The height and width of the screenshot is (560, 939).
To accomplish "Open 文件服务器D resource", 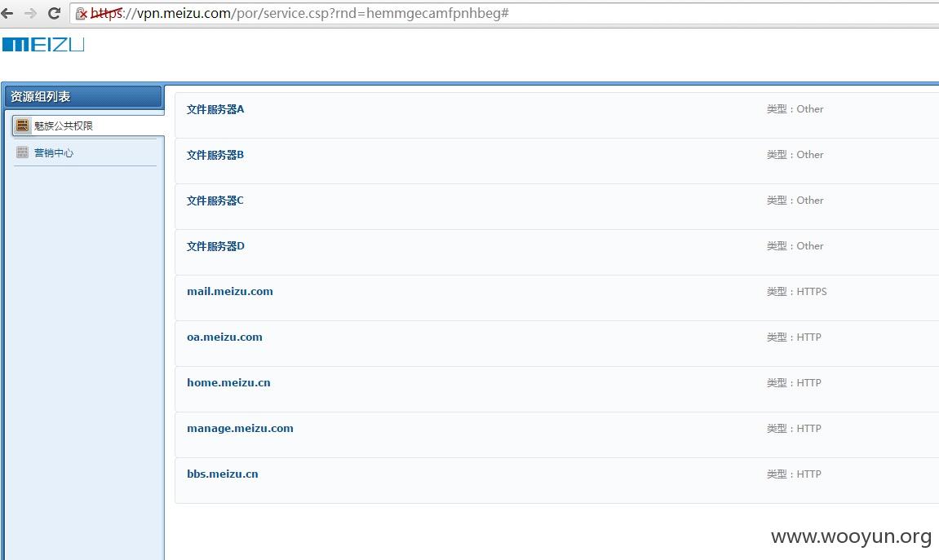I will (x=215, y=246).
